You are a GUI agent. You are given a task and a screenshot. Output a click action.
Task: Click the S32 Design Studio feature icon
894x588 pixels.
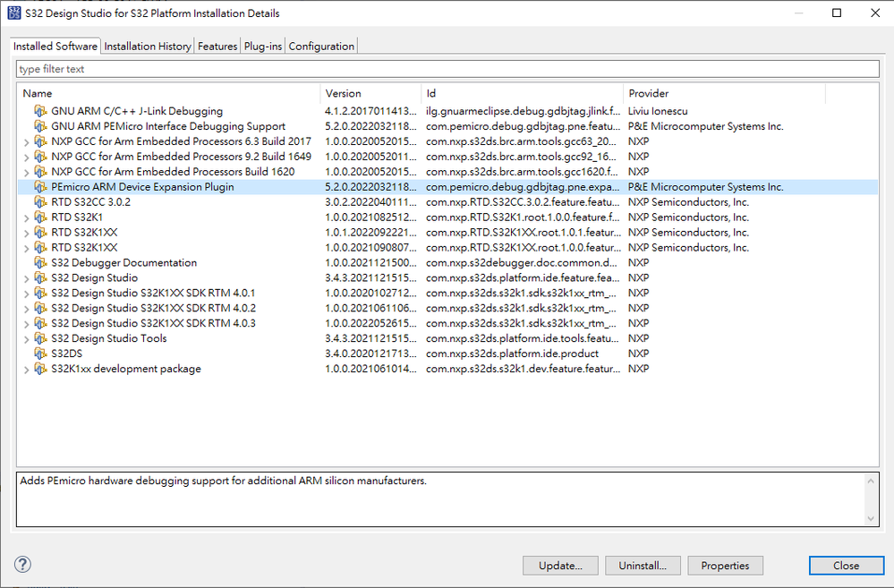pyautogui.click(x=40, y=277)
